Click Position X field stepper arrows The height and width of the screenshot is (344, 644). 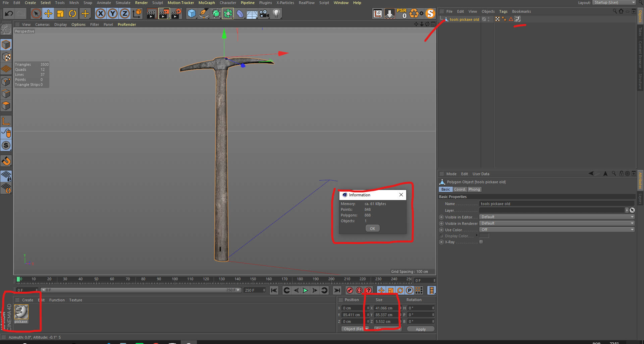tap(368, 308)
